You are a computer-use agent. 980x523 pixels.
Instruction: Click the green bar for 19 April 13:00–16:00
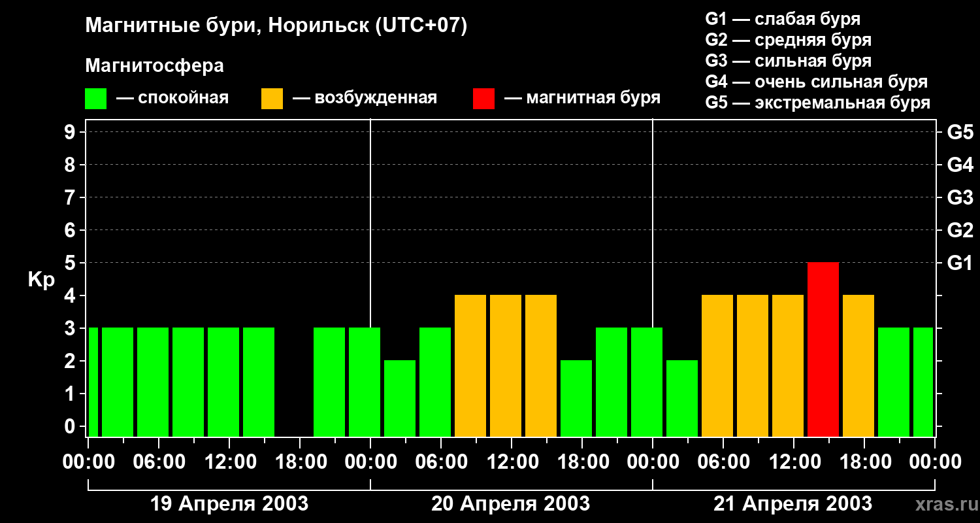click(259, 382)
